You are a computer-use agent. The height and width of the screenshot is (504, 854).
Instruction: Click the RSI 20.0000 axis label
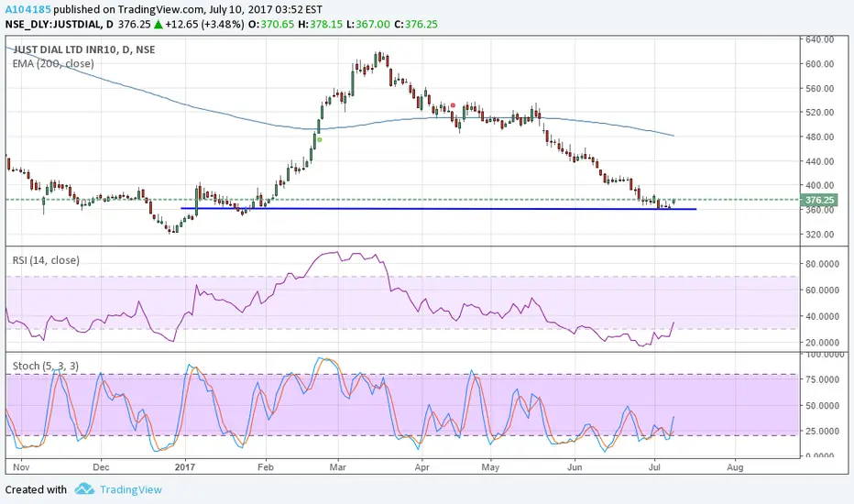pos(823,342)
